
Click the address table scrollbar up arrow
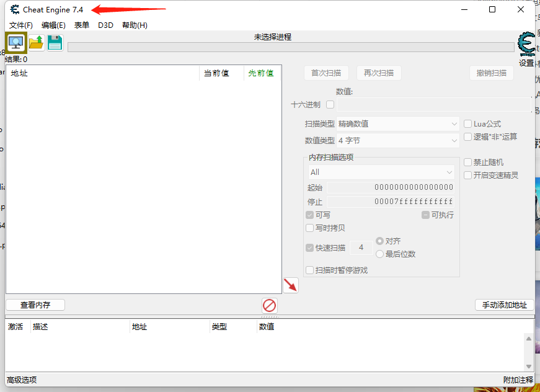pyautogui.click(x=529, y=339)
